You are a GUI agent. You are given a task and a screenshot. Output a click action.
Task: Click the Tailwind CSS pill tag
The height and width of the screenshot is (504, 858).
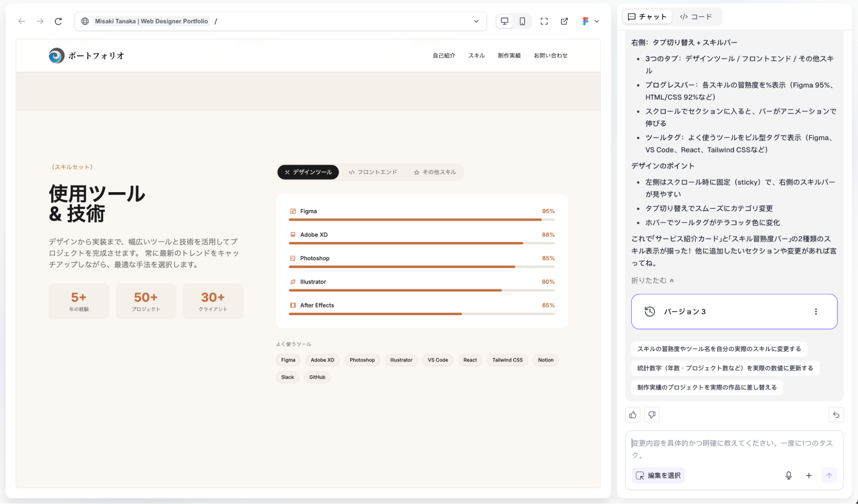tap(507, 360)
